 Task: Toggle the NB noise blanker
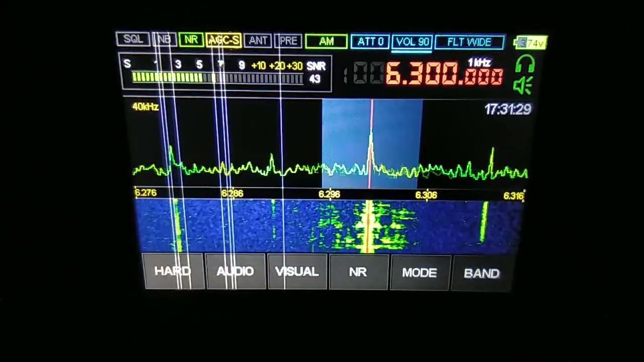point(164,40)
